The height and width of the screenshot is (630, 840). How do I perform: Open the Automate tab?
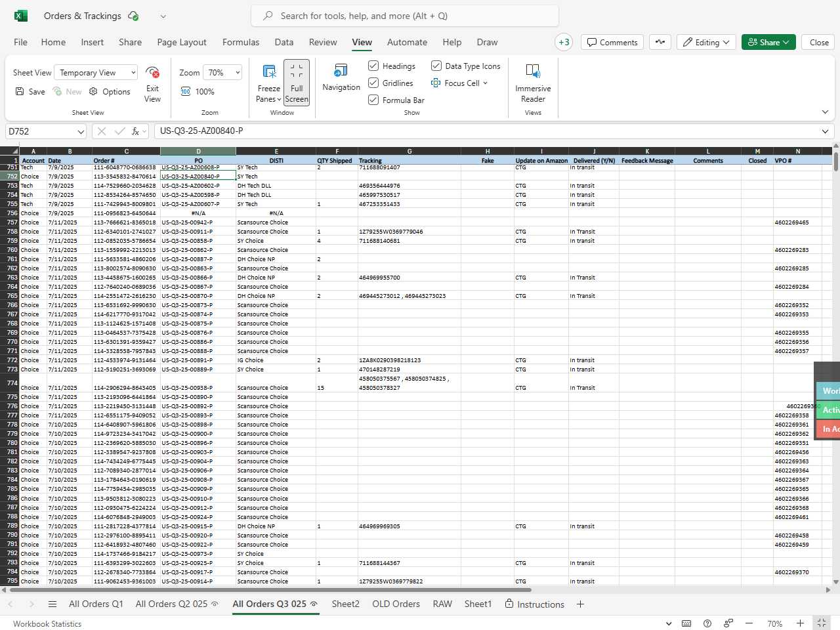(x=407, y=42)
